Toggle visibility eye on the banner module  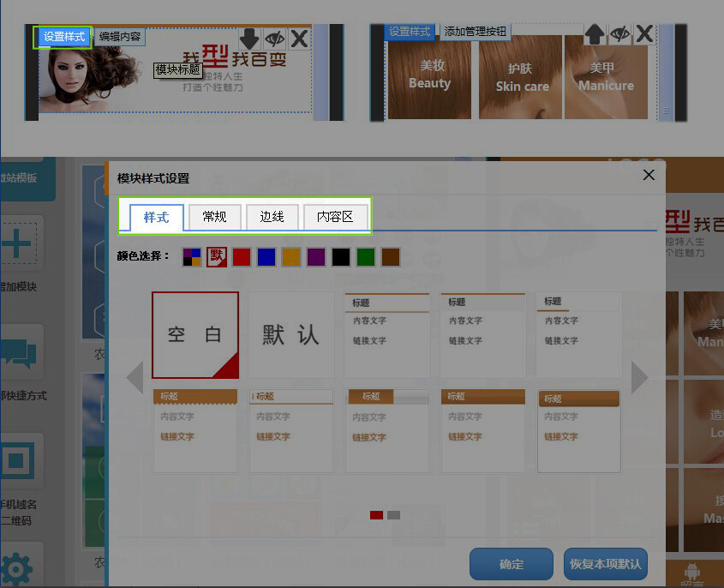(274, 38)
